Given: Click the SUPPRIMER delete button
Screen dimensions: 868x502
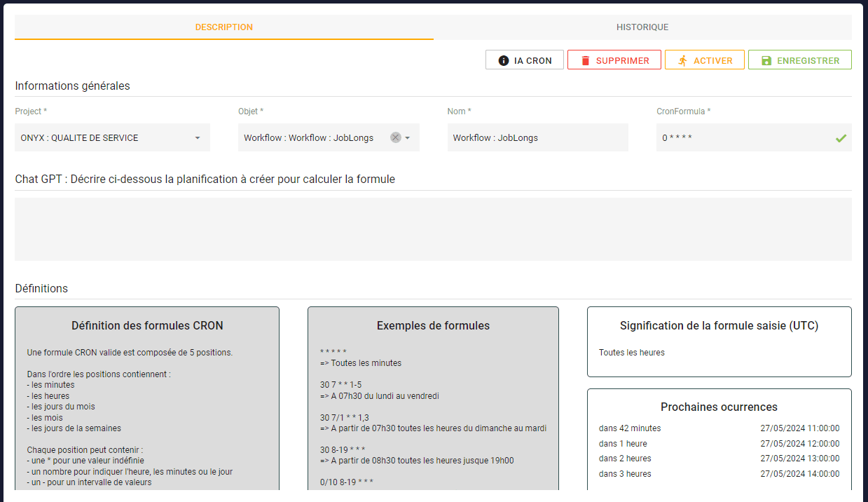Looking at the screenshot, I should [x=614, y=60].
